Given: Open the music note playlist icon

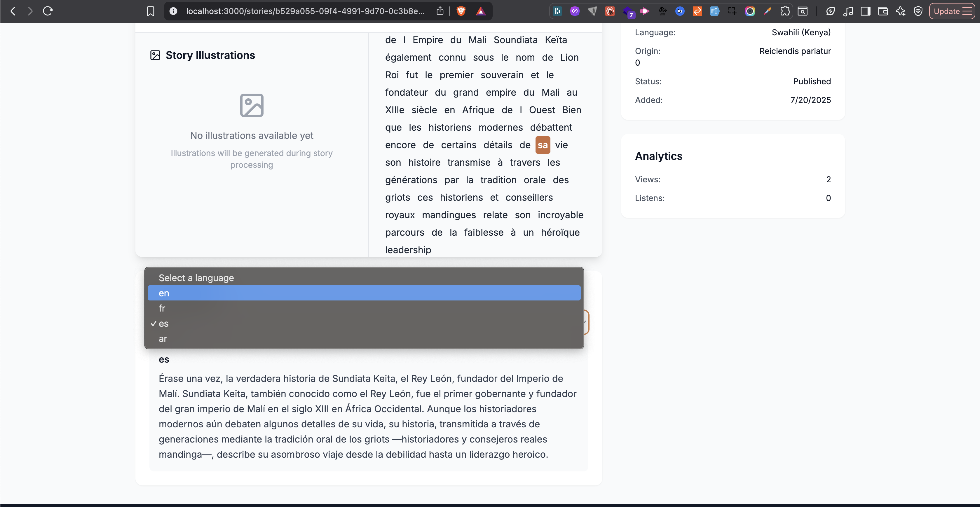Looking at the screenshot, I should pyautogui.click(x=848, y=11).
